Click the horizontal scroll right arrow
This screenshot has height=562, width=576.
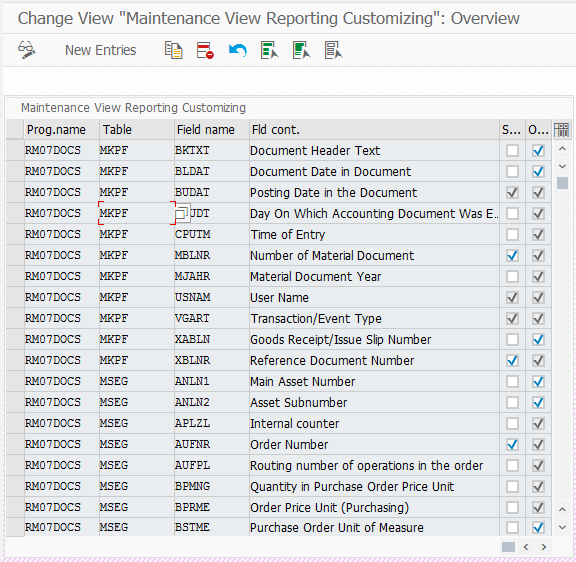[x=544, y=547]
